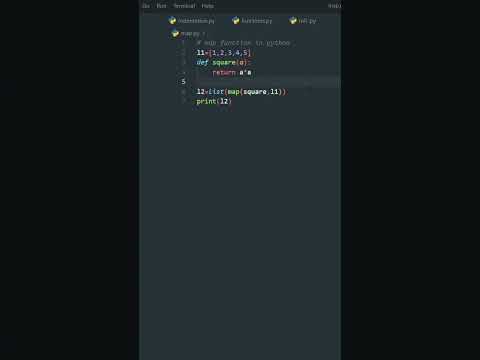This screenshot has height=360, width=480.
Task: Open the Help menu
Action: 207,6
